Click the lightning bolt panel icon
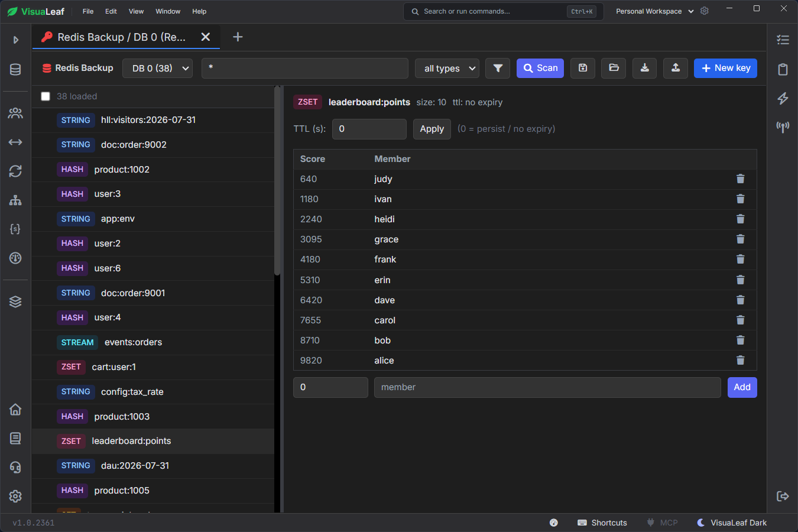 click(x=783, y=98)
